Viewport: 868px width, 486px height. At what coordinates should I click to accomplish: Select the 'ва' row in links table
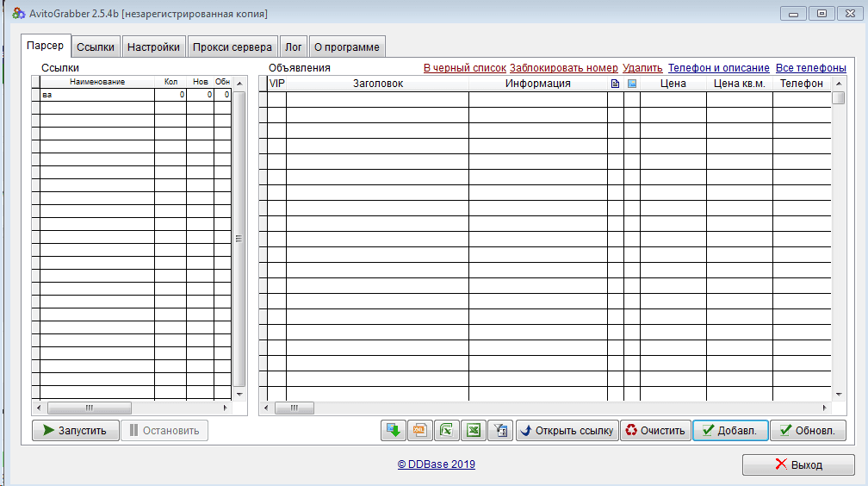pos(132,95)
